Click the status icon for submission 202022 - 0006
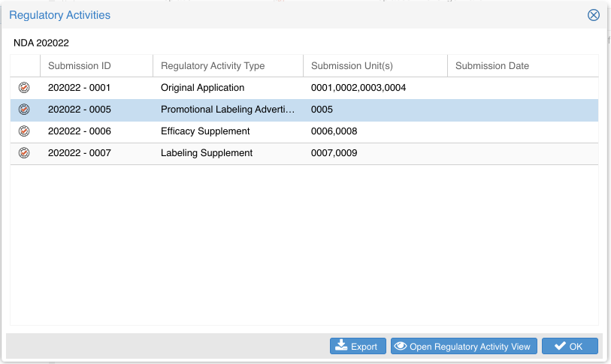 pyautogui.click(x=24, y=131)
